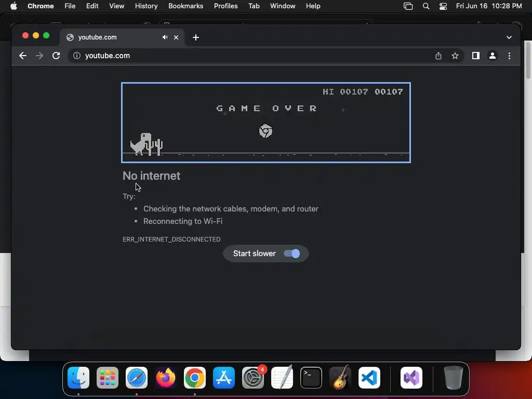Reload the youtube.com page

[56, 56]
